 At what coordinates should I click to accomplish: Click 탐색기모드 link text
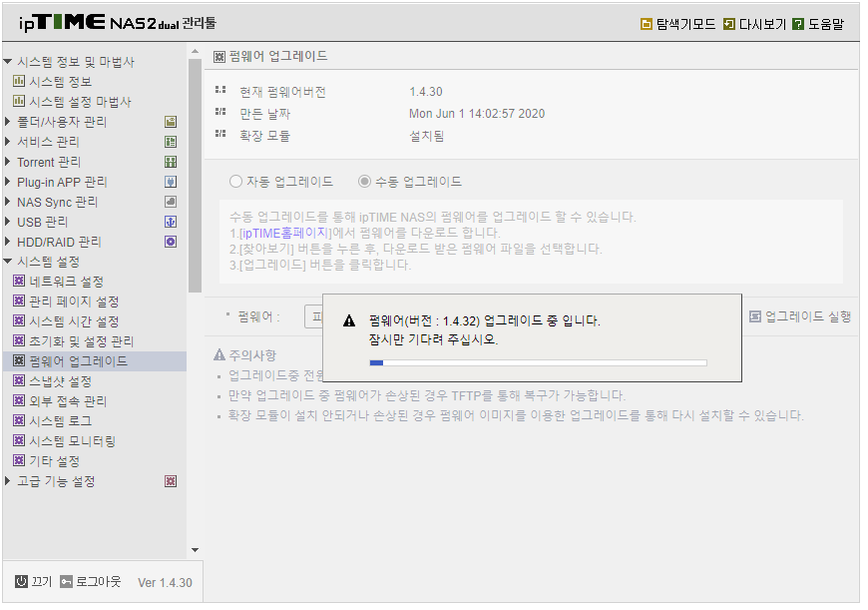click(x=685, y=24)
